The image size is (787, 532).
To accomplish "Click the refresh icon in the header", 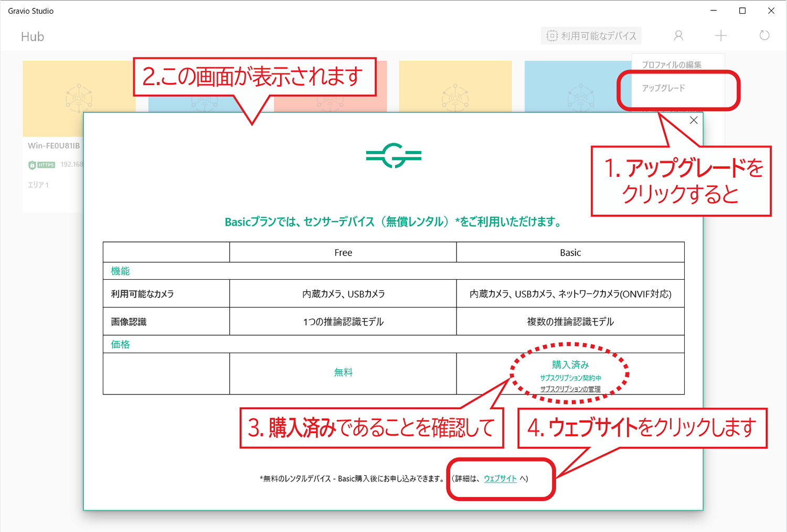I will [x=764, y=36].
